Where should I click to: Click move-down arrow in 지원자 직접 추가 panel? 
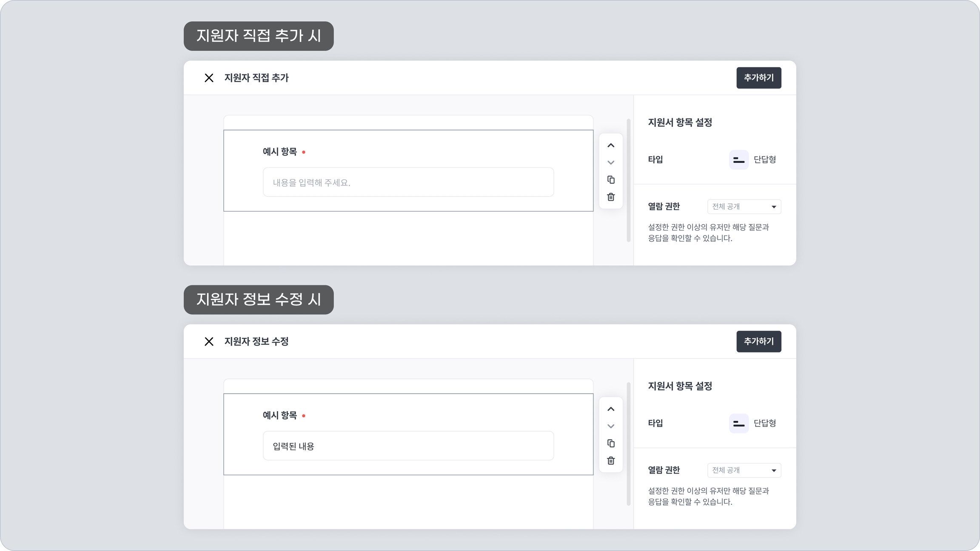tap(611, 162)
